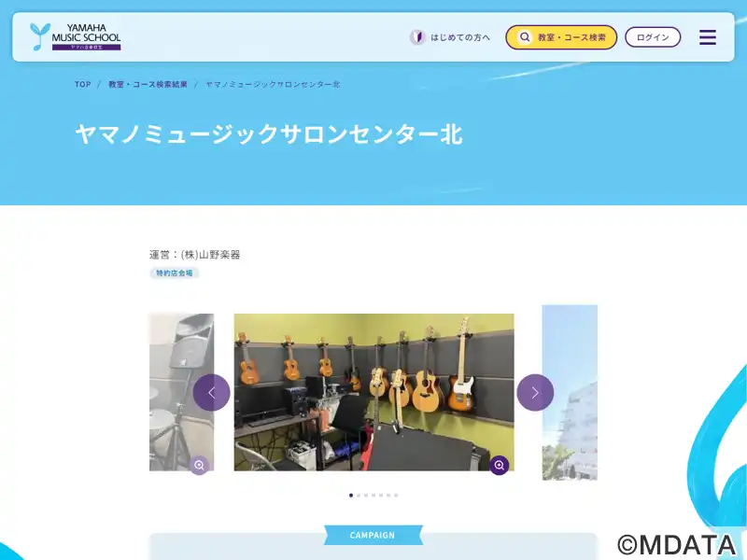
Task: Click the building exterior photo
Action: [x=570, y=392]
